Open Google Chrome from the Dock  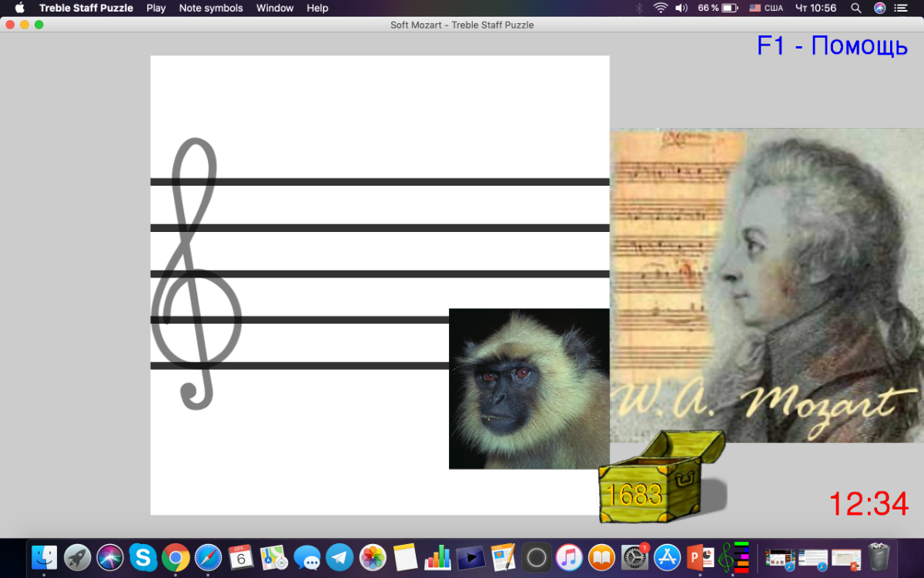click(176, 556)
